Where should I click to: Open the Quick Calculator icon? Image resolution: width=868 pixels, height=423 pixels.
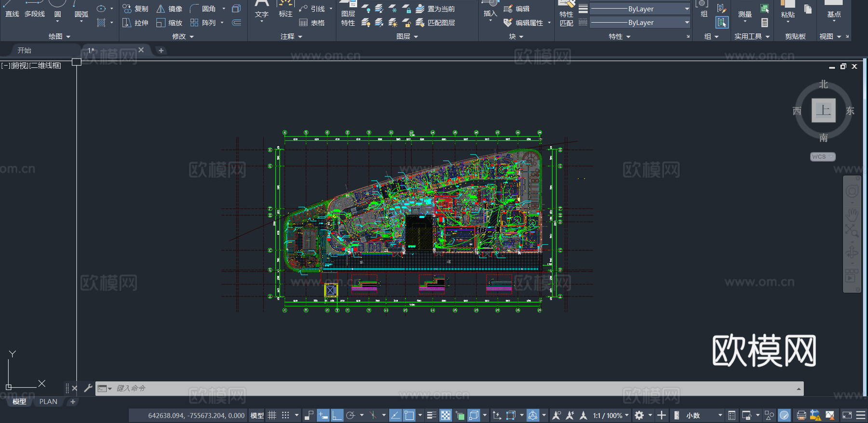[x=765, y=23]
